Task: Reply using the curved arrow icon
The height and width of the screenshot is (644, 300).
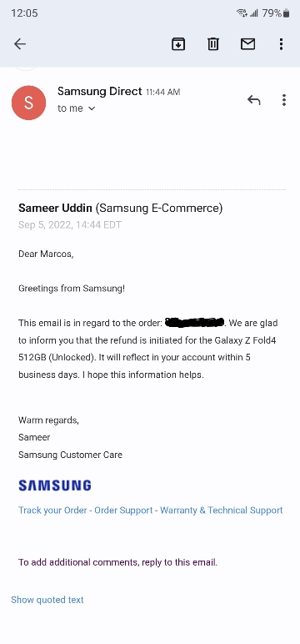Action: tap(253, 100)
